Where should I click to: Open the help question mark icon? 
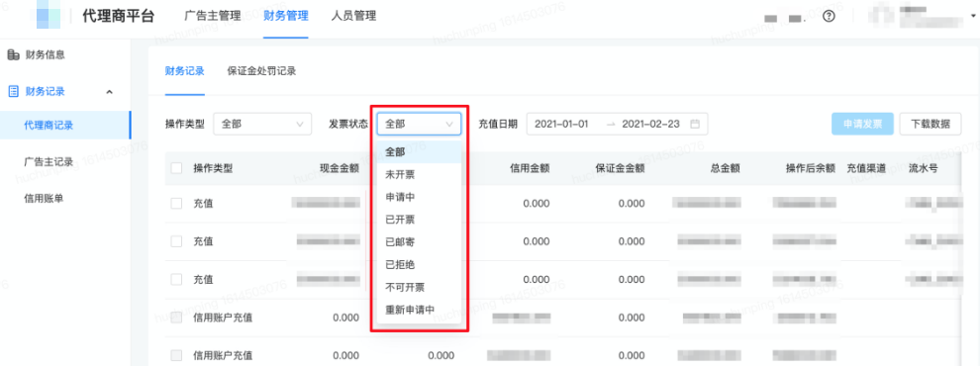[x=829, y=16]
